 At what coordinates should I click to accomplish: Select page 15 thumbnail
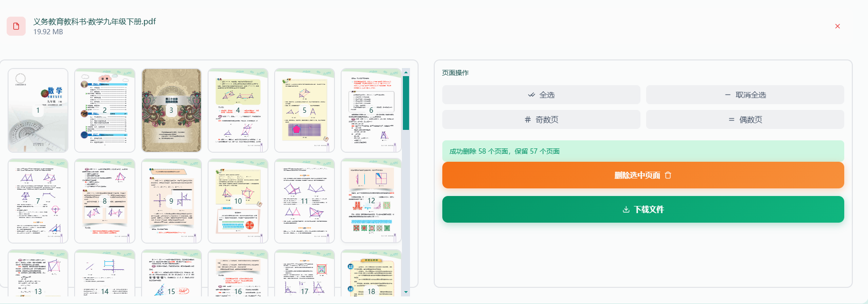click(x=172, y=273)
